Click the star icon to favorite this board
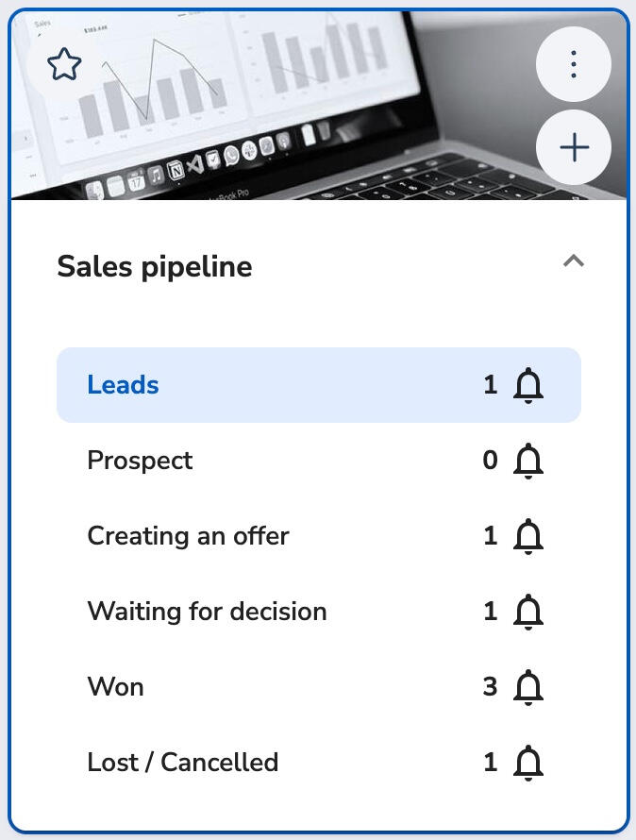This screenshot has width=636, height=840. point(63,64)
